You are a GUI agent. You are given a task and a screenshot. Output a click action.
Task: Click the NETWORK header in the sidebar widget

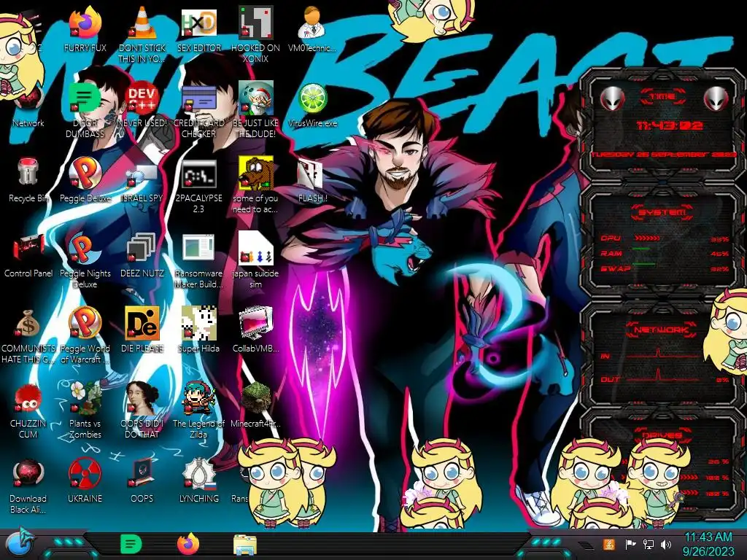[x=662, y=330]
